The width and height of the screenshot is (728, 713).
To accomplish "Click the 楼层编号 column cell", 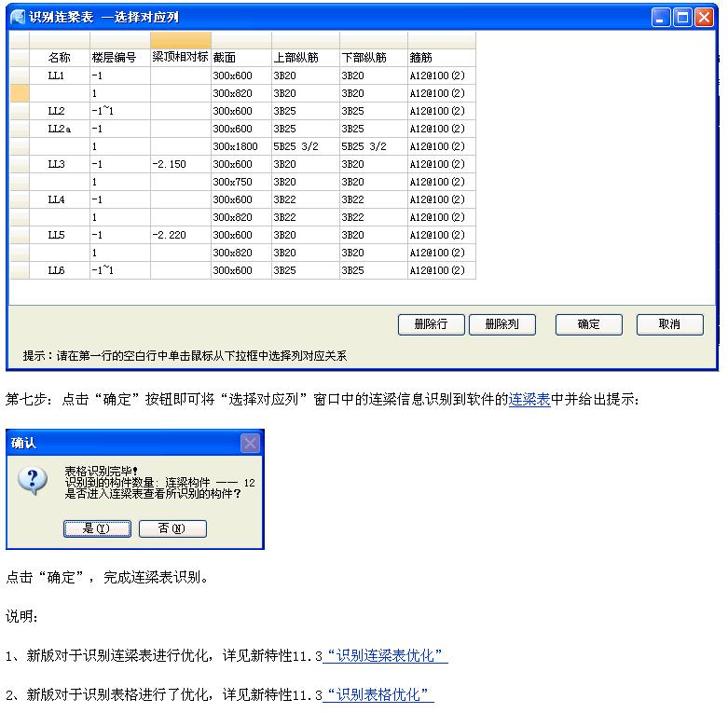I will 120,58.
